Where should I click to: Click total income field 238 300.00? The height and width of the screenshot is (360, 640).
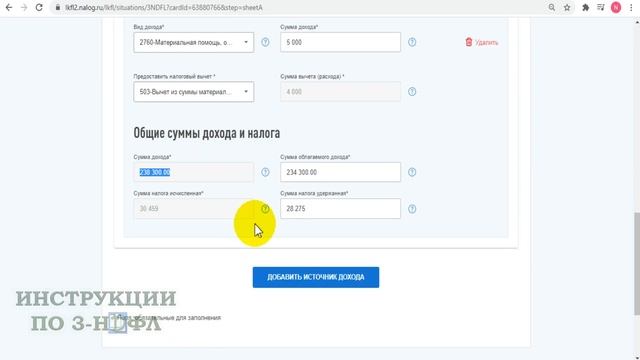coord(193,172)
